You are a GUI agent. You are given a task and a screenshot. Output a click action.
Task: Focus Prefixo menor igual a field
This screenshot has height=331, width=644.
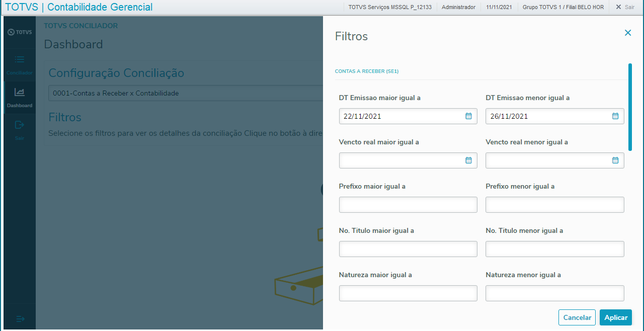pyautogui.click(x=554, y=205)
